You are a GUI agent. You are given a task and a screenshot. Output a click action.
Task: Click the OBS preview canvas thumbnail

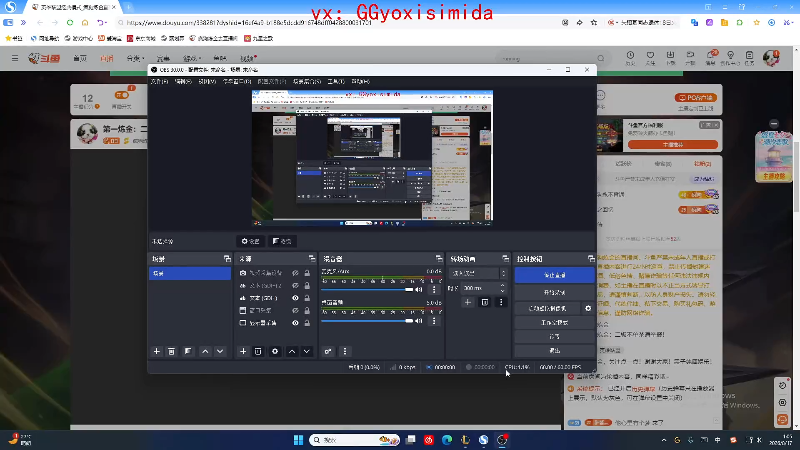pos(372,158)
